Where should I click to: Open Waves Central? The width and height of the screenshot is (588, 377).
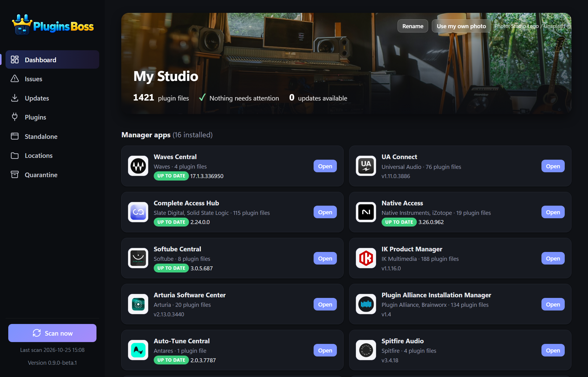coord(325,166)
